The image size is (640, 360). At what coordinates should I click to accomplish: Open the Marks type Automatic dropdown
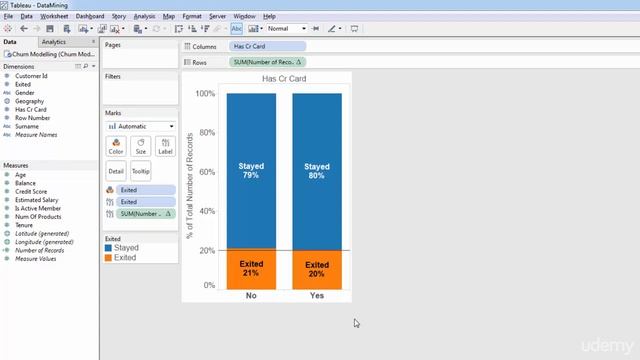[141, 127]
